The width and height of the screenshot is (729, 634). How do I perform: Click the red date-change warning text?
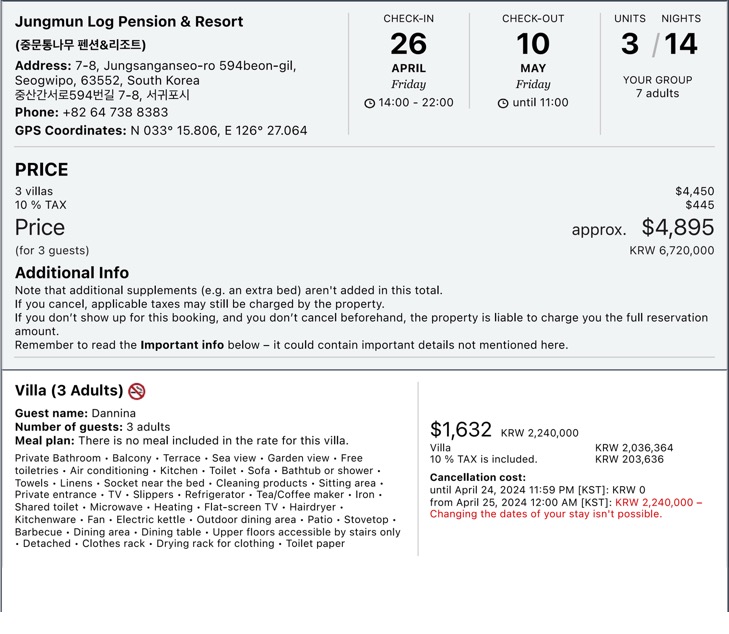[545, 514]
